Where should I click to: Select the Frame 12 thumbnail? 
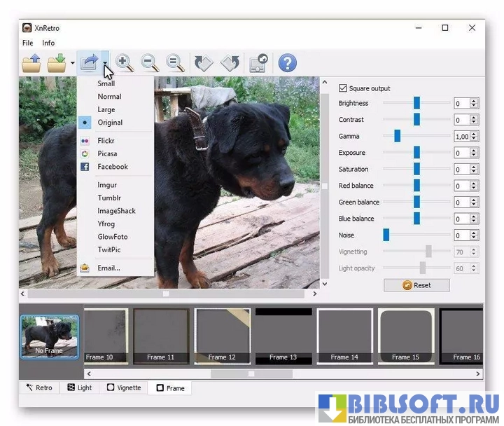pyautogui.click(x=221, y=336)
